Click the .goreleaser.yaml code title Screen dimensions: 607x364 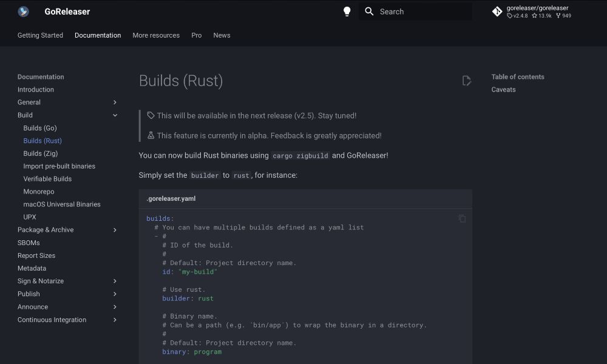[171, 198]
